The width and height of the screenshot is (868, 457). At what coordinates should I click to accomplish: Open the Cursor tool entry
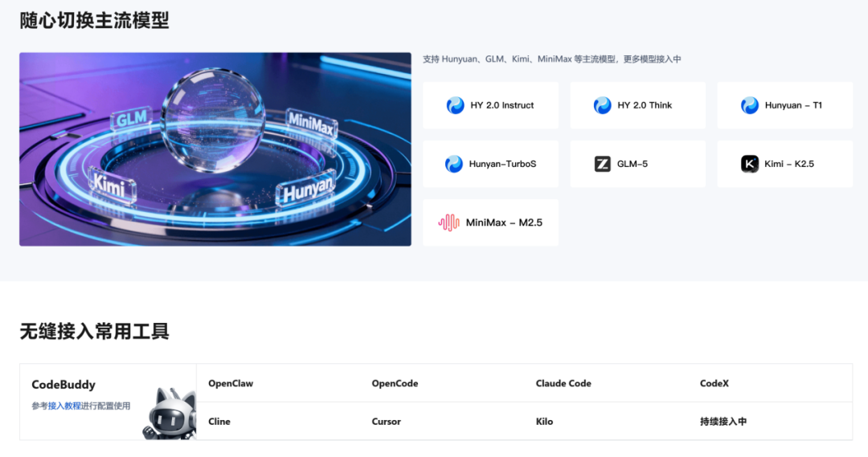(x=386, y=422)
